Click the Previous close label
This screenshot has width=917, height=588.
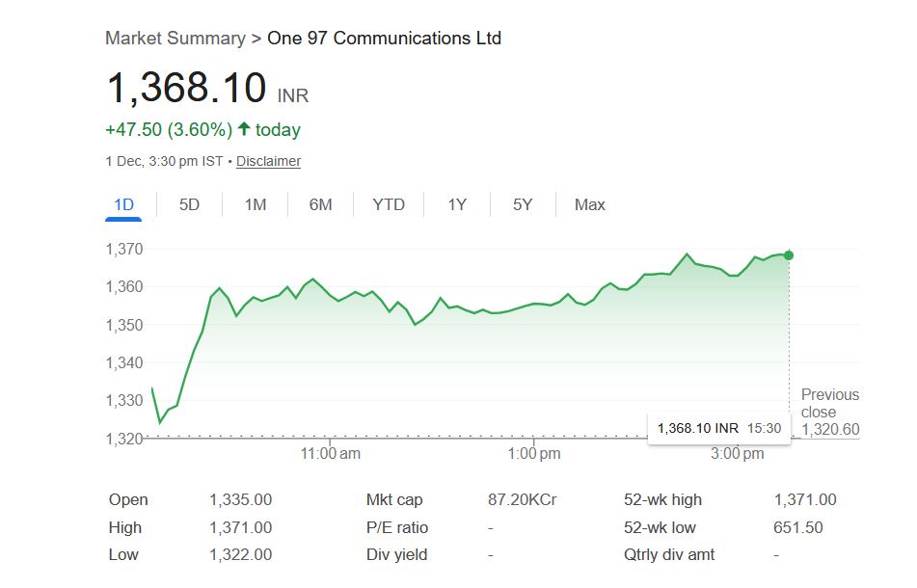pos(829,403)
